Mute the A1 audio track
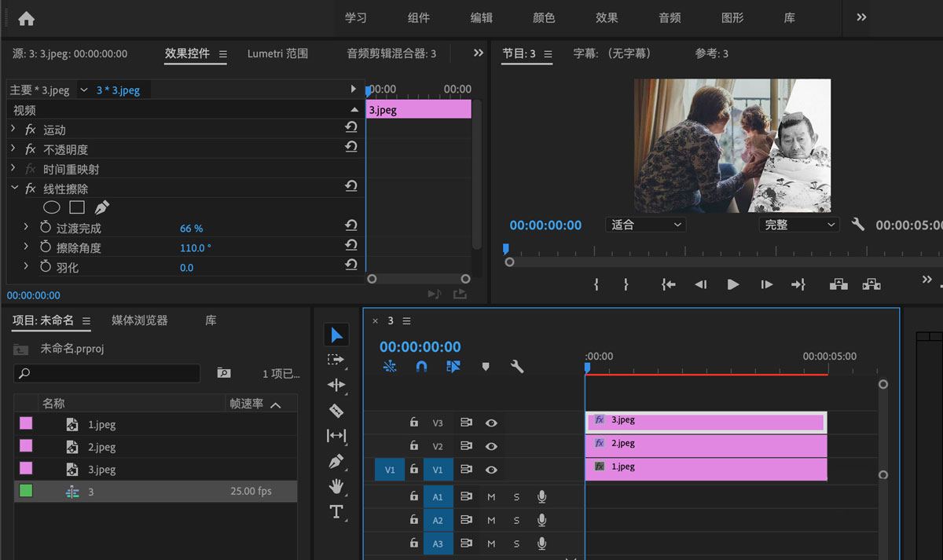Viewport: 943px width, 560px height. [491, 496]
